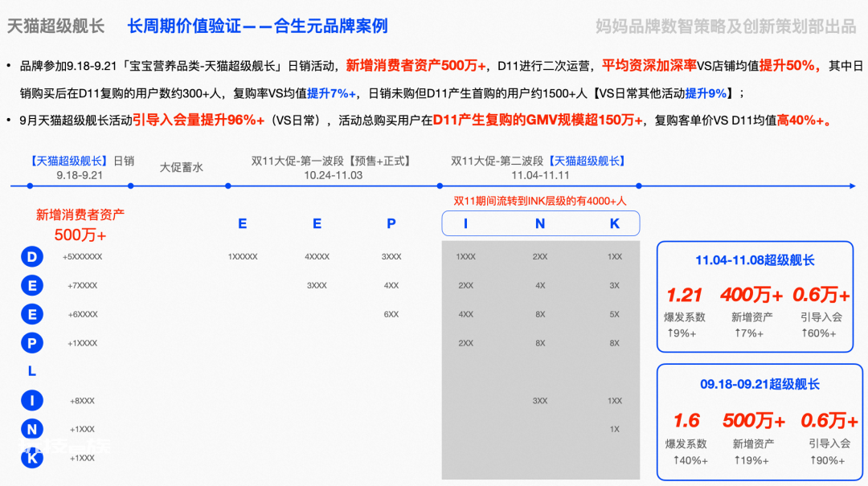
Task: Click the cell 6XX
Action: click(x=391, y=314)
